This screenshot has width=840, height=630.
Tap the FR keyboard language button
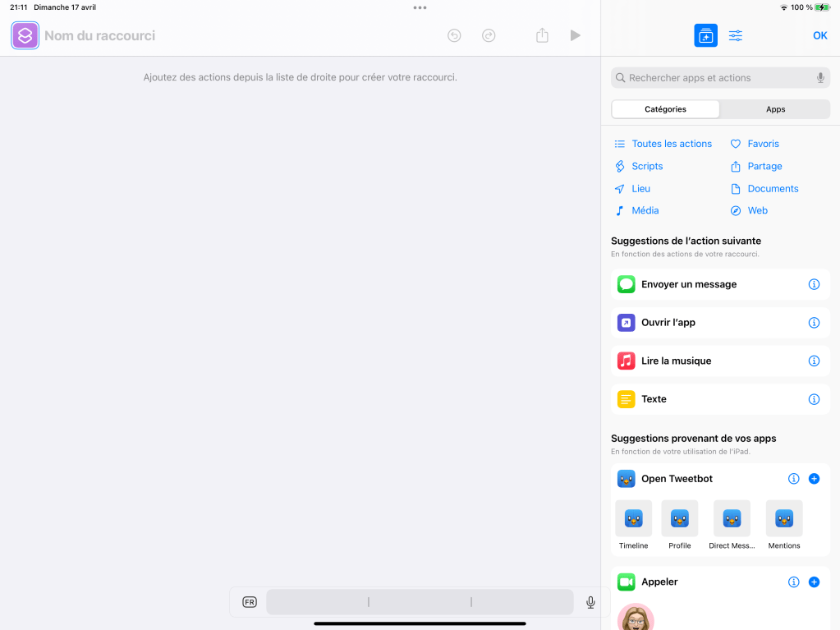tap(250, 602)
